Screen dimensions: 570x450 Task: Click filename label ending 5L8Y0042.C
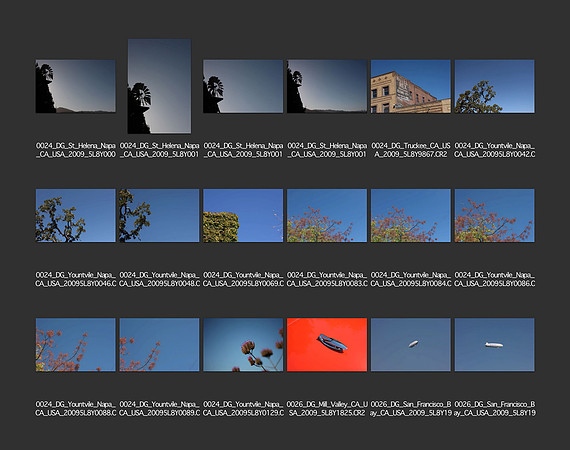494,150
